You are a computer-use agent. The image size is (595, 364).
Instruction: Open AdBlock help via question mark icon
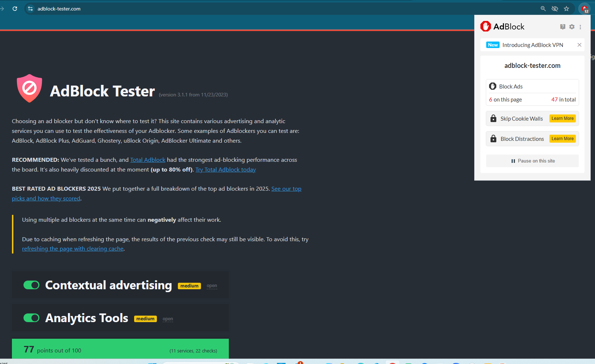562,26
